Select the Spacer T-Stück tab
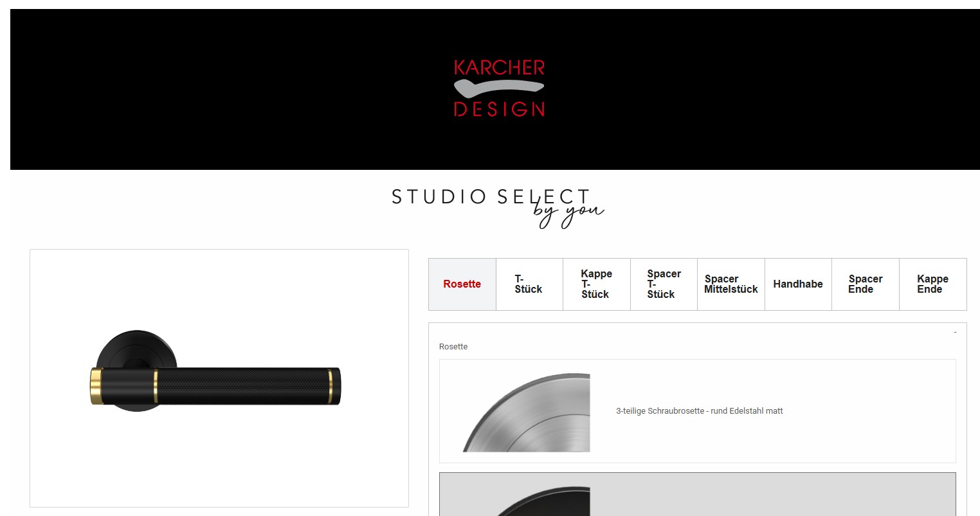This screenshot has height=516, width=980. (664, 284)
